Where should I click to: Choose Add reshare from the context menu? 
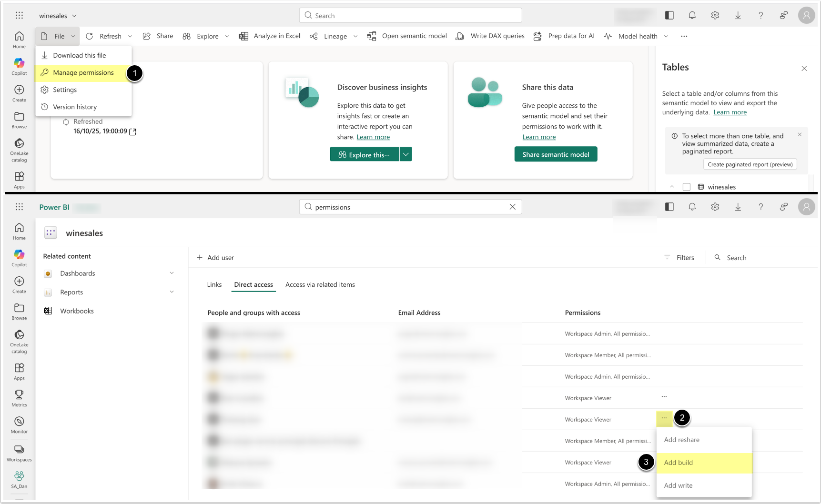pyautogui.click(x=704, y=440)
